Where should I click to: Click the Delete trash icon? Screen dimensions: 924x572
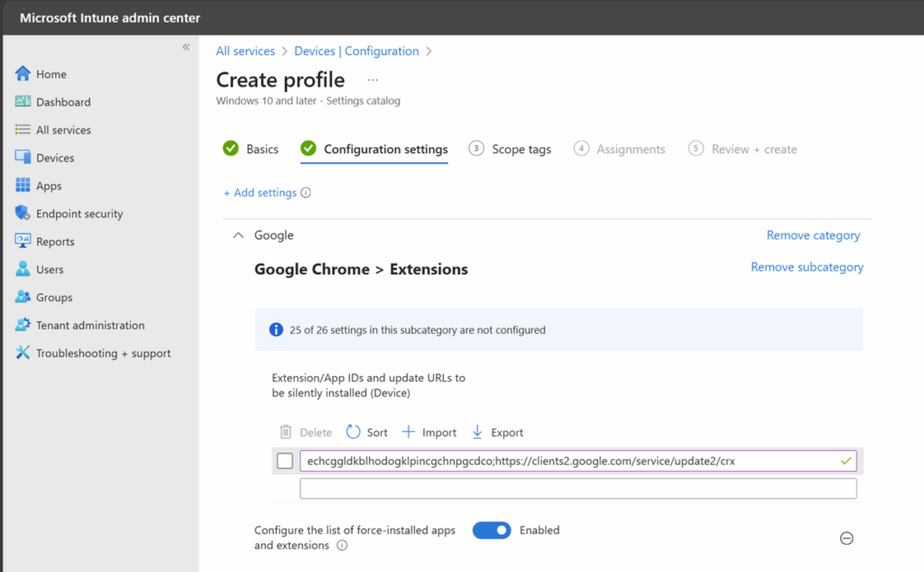286,432
